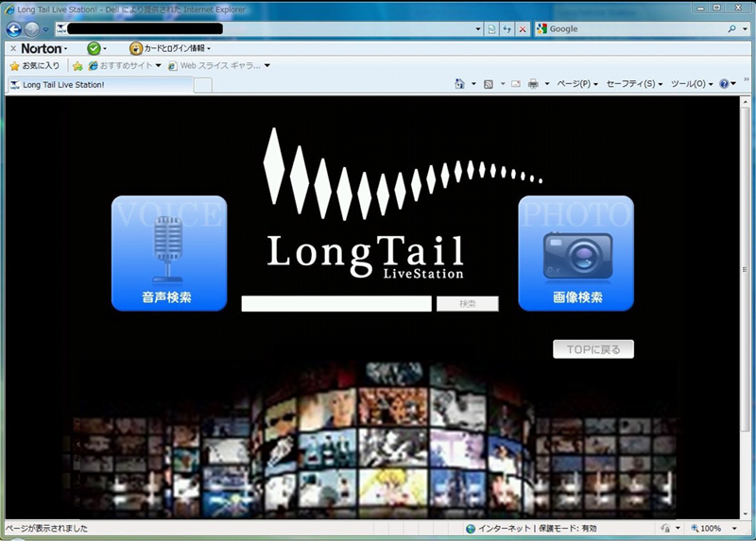
Task: Close the Norton toolbar with its X
Action: click(x=13, y=48)
